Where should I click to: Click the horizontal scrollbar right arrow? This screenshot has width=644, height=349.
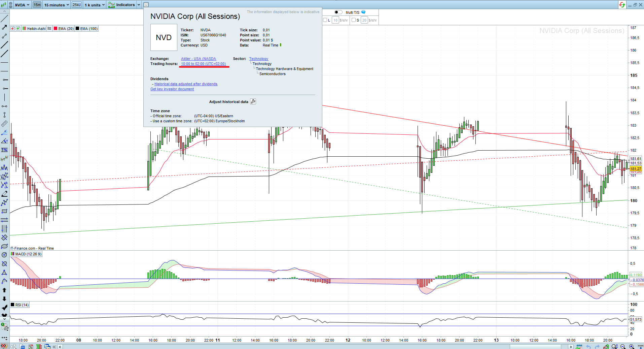(571, 347)
